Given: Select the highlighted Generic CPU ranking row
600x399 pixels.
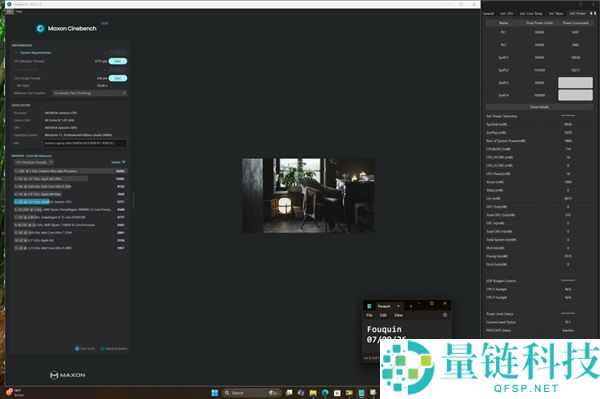Looking at the screenshot, I should (x=70, y=202).
